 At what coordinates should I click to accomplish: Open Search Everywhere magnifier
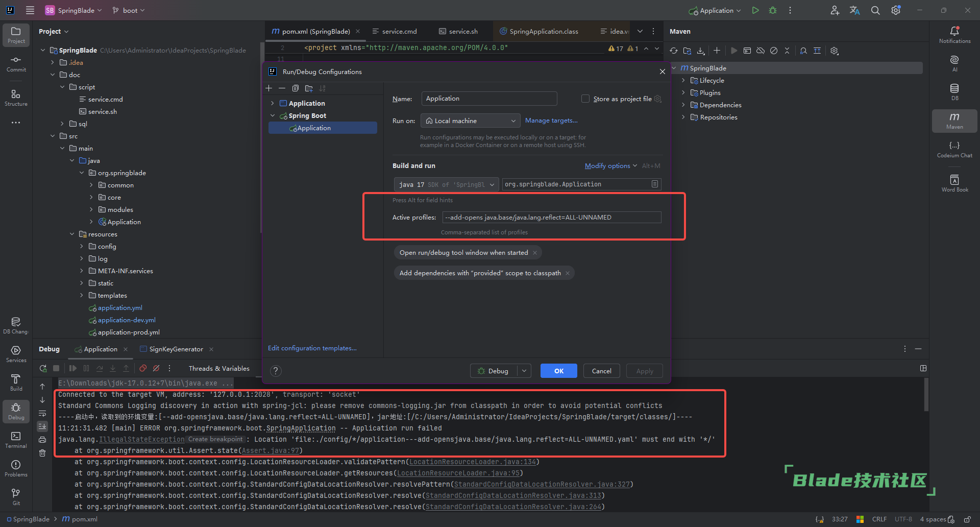coord(875,10)
